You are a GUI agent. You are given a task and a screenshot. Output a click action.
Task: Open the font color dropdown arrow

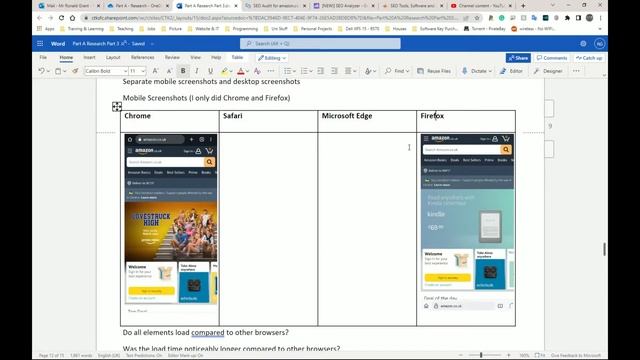click(x=247, y=71)
